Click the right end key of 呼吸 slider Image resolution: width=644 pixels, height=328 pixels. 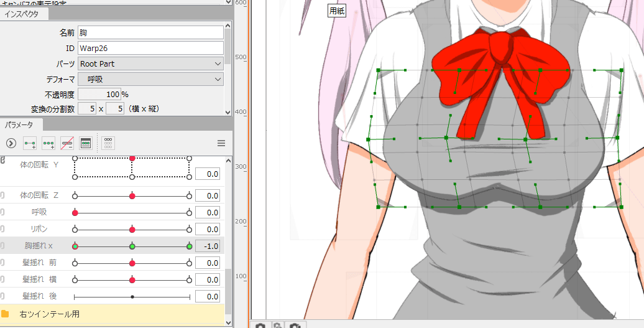pyautogui.click(x=189, y=213)
